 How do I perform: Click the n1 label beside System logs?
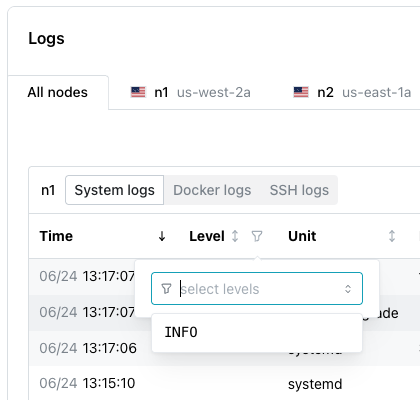coord(48,190)
